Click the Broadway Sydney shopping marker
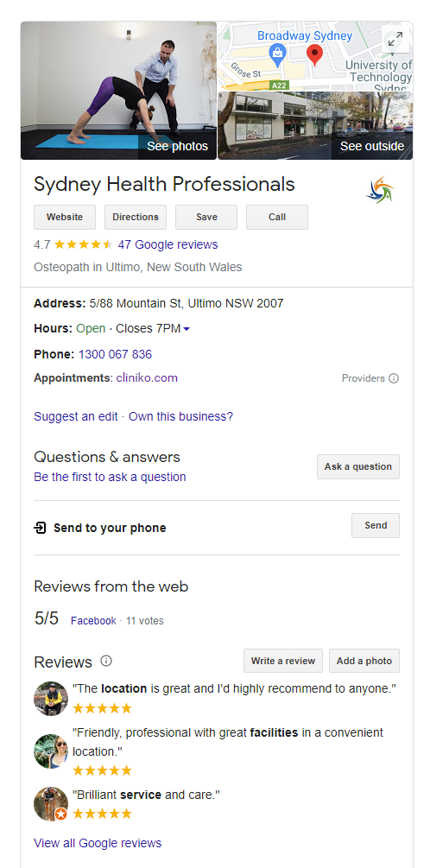 276,54
